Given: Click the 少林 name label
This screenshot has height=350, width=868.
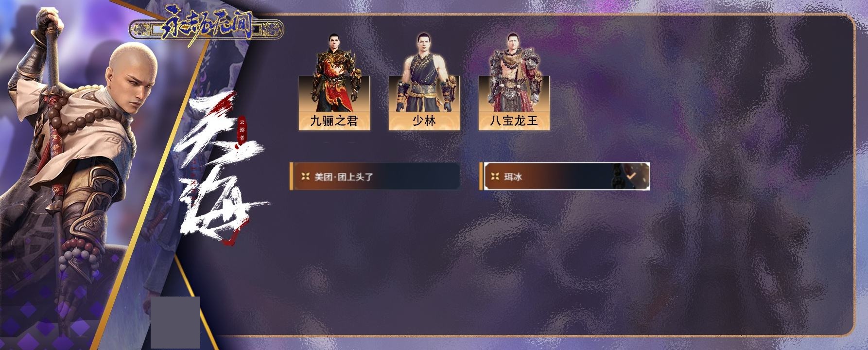Looking at the screenshot, I should (x=424, y=121).
